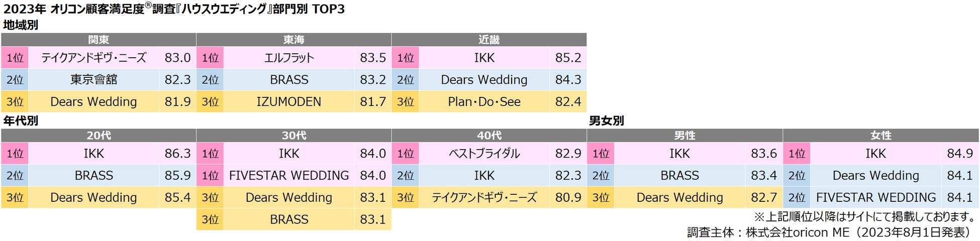Click the 20代 age group header
Screen dimensions: 980x241
coord(99,136)
